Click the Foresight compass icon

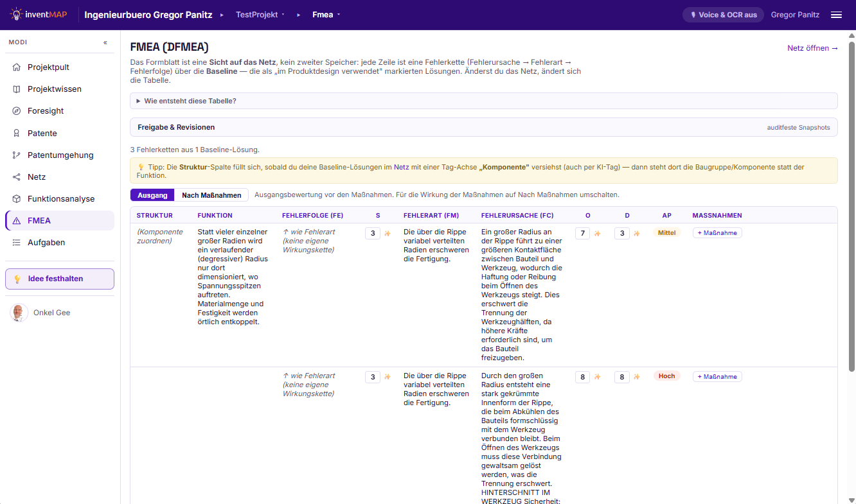point(17,111)
